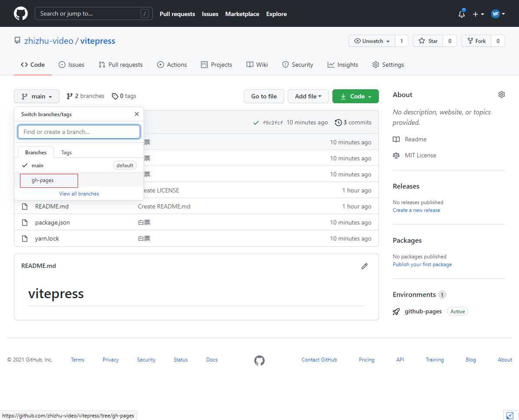Click the file icon for README.md

point(24,206)
